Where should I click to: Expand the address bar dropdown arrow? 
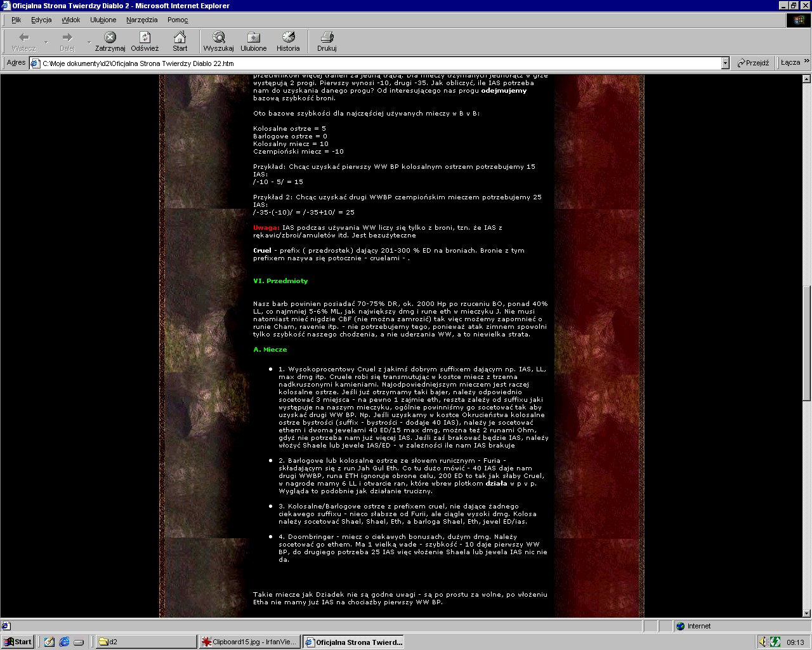725,63
